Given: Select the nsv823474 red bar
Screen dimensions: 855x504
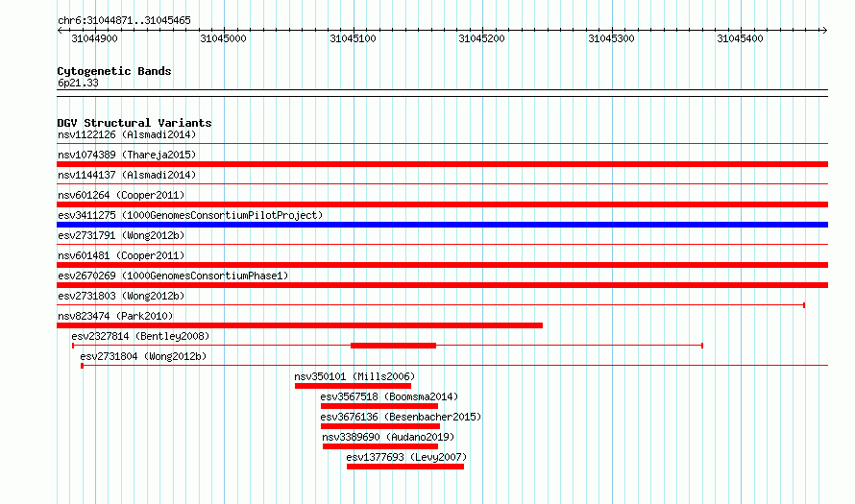Looking at the screenshot, I should [300, 325].
